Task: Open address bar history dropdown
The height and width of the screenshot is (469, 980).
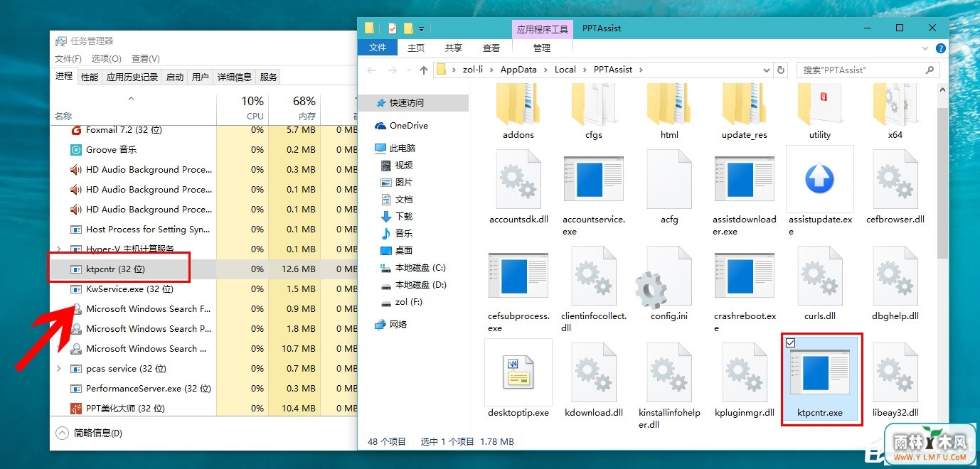Action: (x=766, y=70)
